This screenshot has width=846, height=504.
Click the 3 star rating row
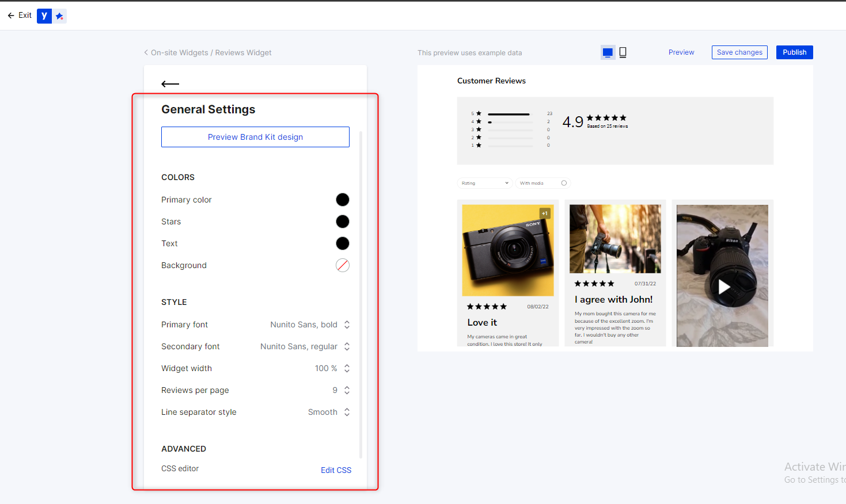coord(511,130)
